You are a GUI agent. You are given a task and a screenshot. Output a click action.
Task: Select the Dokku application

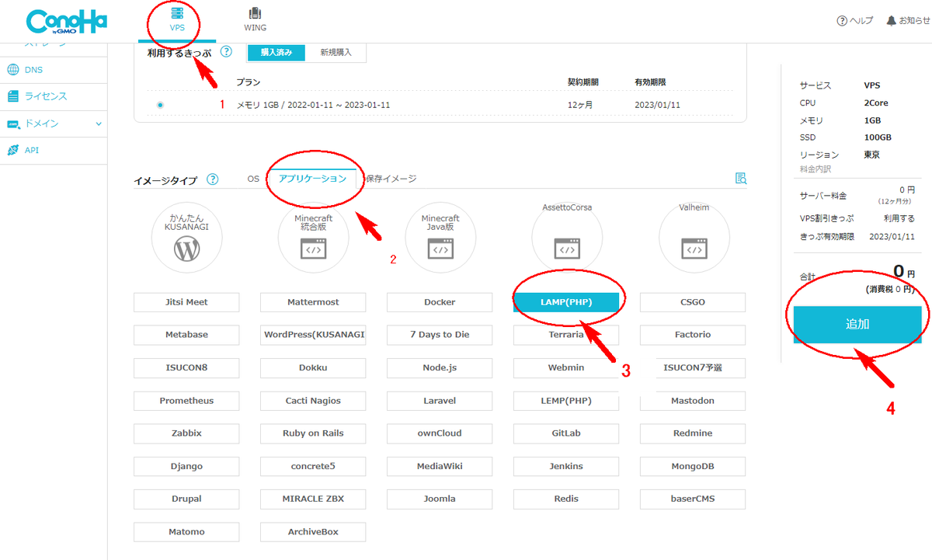coord(313,367)
